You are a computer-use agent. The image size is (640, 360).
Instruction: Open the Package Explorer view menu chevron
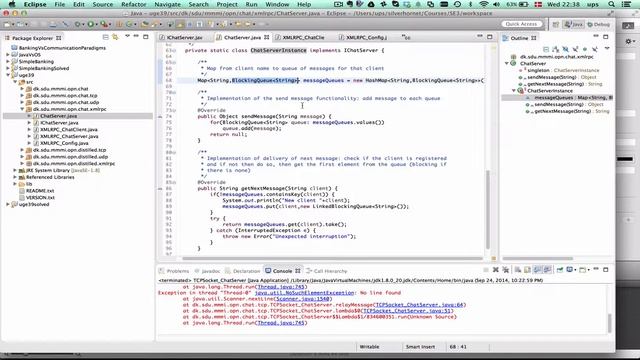(127, 37)
